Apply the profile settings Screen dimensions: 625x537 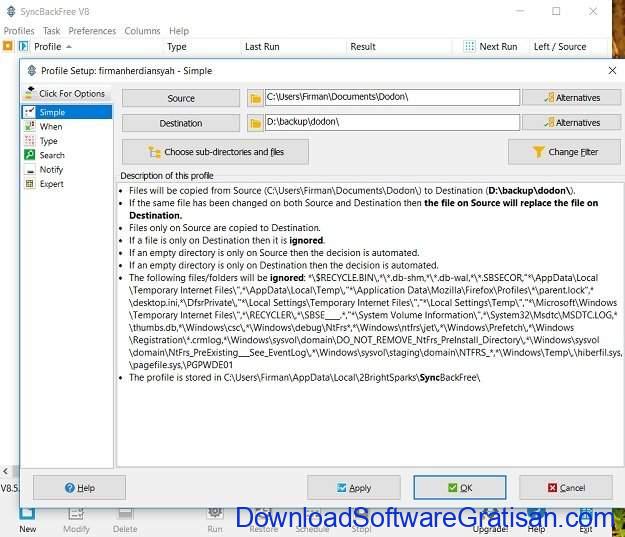point(354,488)
